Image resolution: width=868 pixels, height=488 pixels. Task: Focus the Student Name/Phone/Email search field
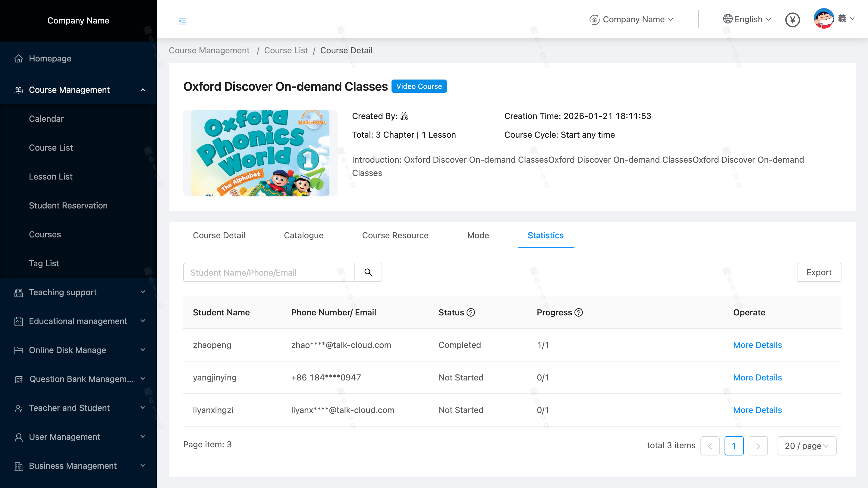pyautogui.click(x=269, y=272)
